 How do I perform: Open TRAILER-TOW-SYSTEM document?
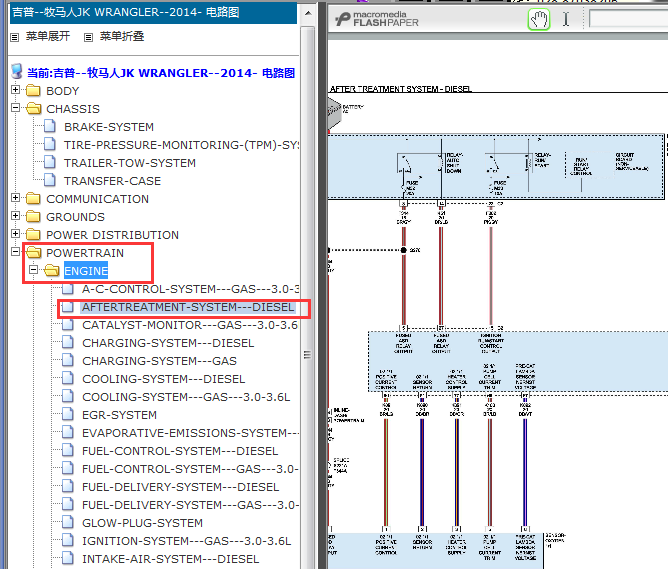(x=130, y=163)
